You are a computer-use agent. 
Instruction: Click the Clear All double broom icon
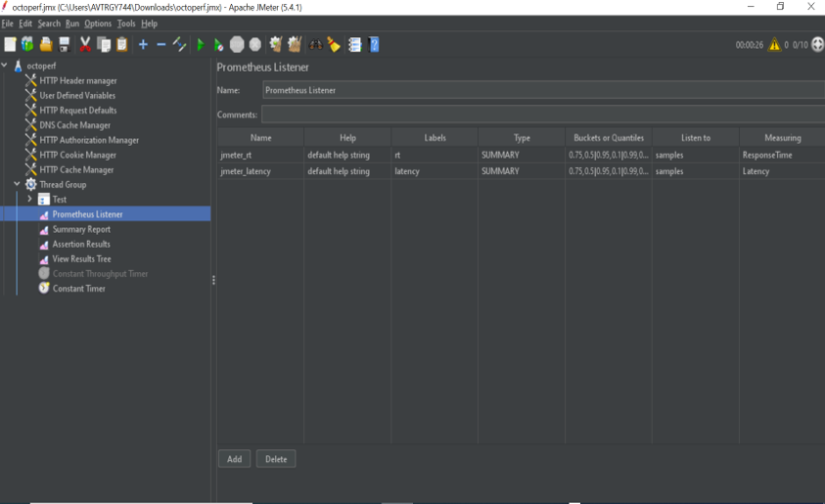click(295, 45)
